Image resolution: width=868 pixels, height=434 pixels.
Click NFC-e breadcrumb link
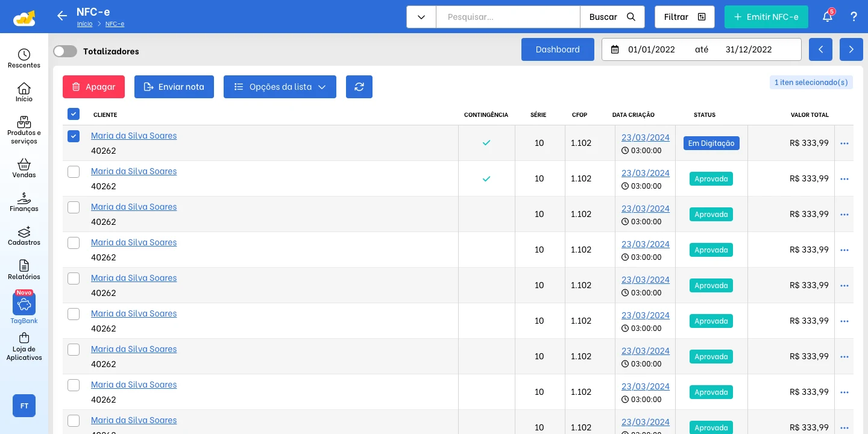(x=115, y=24)
